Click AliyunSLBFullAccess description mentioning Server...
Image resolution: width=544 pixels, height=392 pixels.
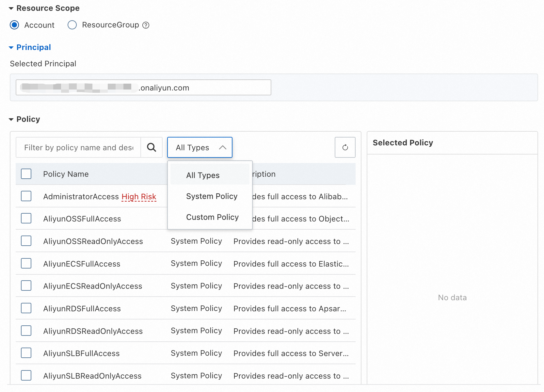point(291,353)
